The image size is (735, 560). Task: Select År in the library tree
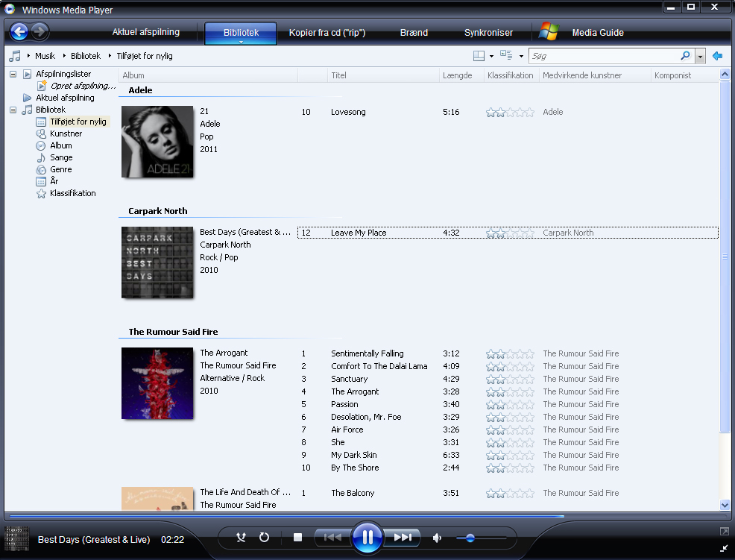tap(54, 181)
